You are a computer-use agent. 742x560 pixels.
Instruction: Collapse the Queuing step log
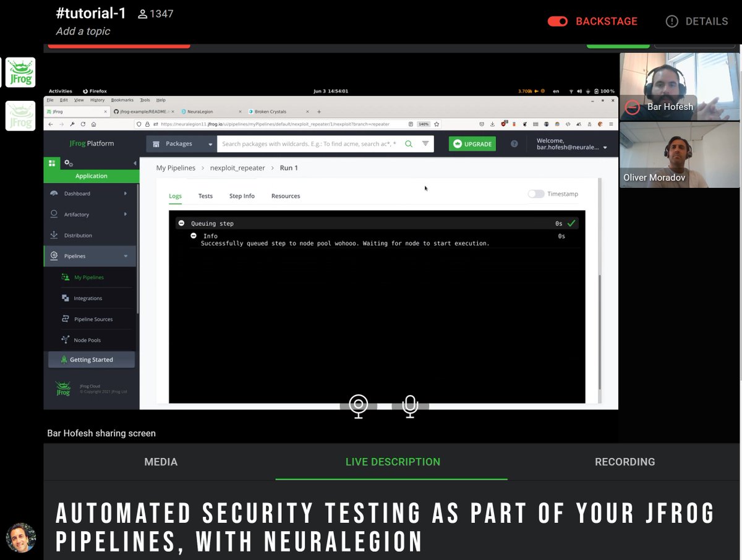181,223
